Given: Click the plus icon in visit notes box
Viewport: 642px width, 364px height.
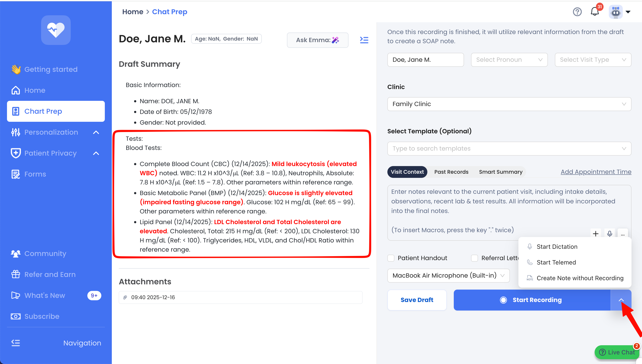Looking at the screenshot, I should coord(595,234).
